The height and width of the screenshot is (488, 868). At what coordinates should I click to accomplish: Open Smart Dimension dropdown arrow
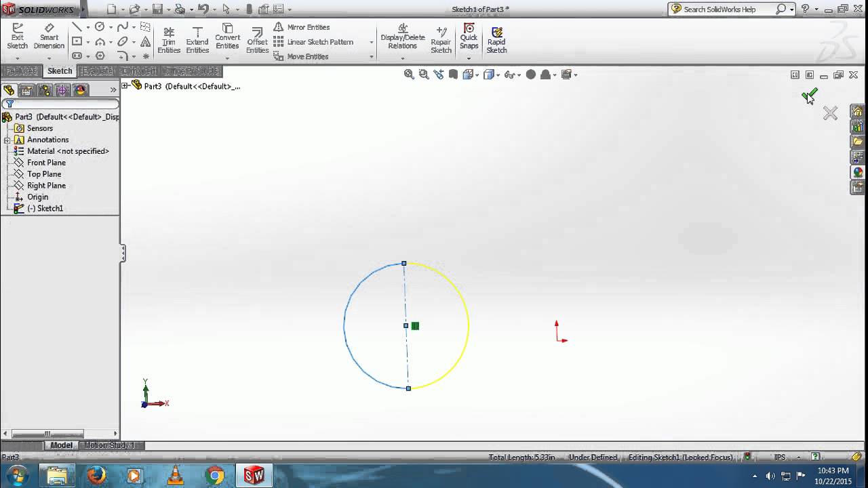49,58
